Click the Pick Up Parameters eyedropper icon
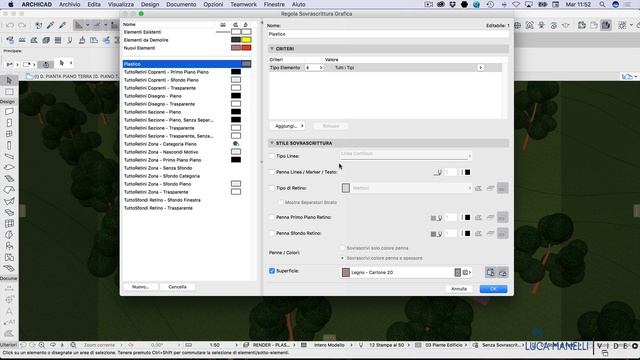The height and width of the screenshot is (360, 640). pos(51,25)
